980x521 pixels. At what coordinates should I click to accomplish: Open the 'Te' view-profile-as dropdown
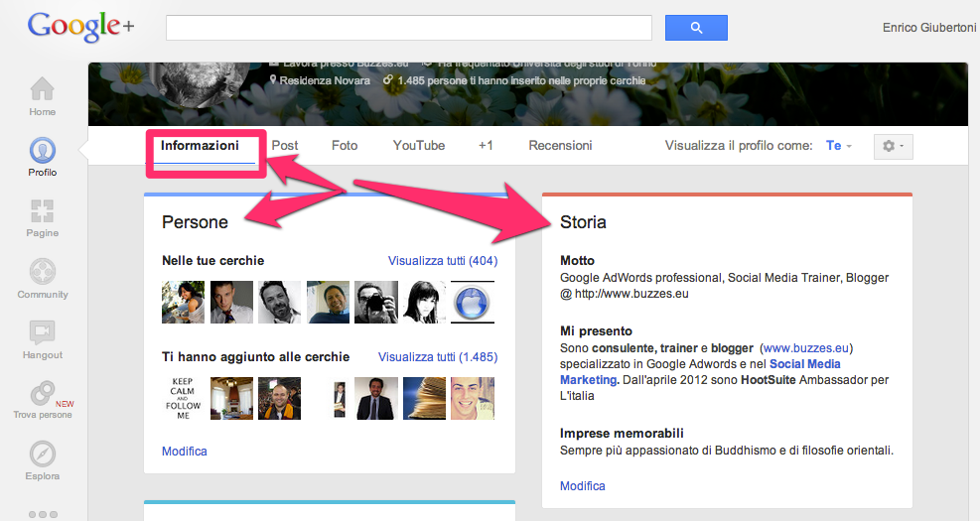pyautogui.click(x=838, y=146)
